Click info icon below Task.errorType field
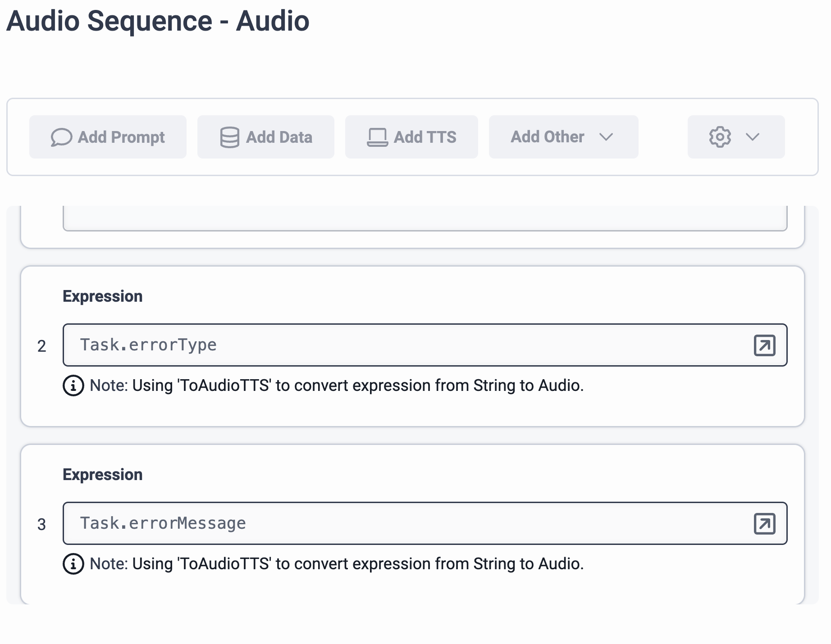The width and height of the screenshot is (831, 644). pyautogui.click(x=73, y=385)
